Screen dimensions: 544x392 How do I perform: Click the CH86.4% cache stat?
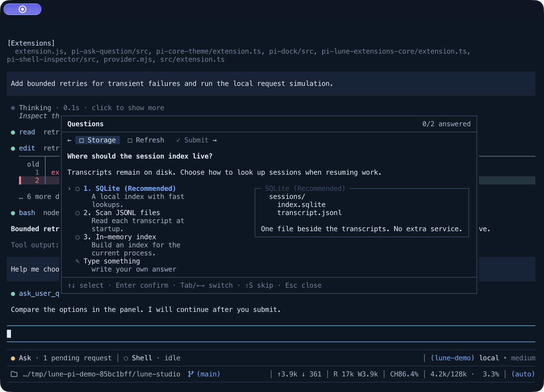point(404,374)
